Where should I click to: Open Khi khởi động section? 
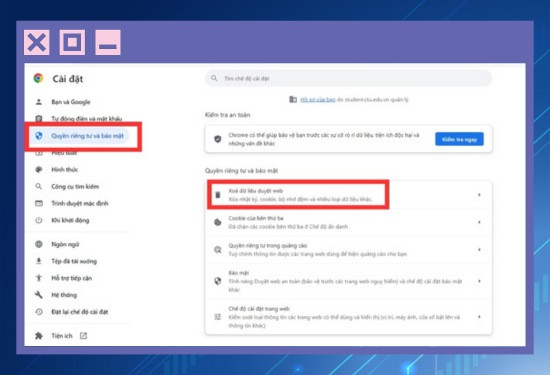[70, 220]
